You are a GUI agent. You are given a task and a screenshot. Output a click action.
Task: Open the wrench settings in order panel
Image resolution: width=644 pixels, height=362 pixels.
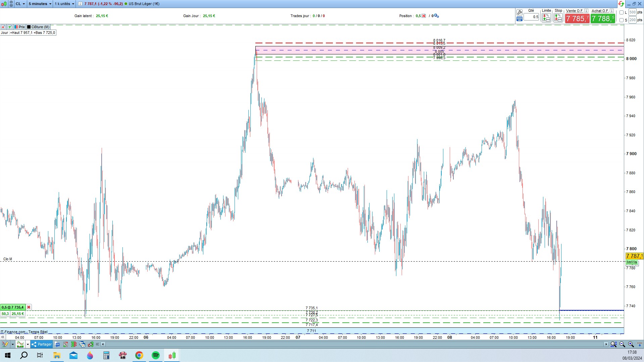519,12
